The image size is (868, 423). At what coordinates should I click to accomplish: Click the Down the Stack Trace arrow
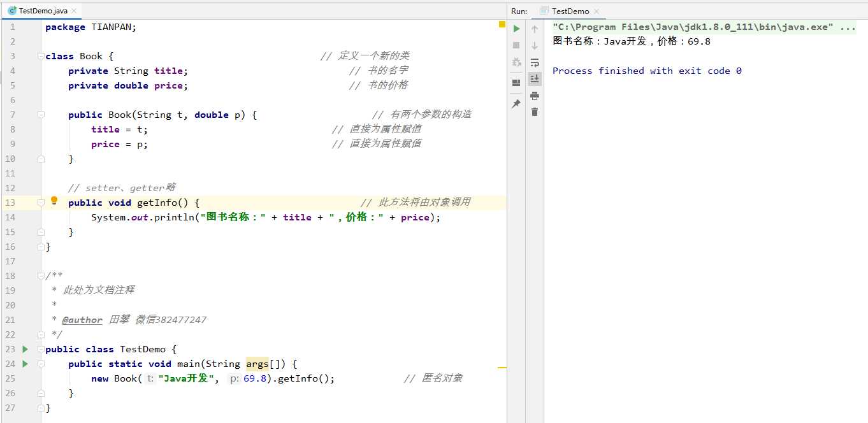click(x=535, y=45)
